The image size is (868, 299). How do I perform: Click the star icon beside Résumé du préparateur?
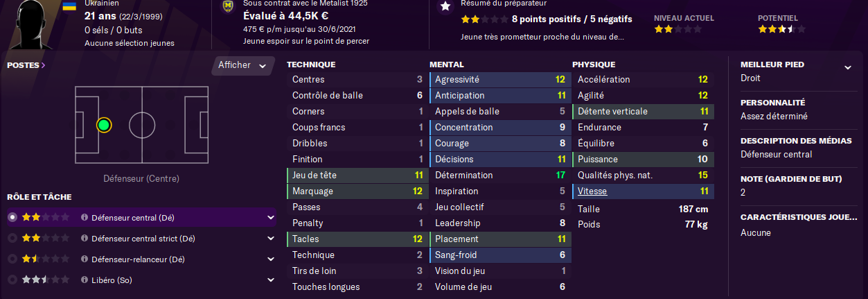tap(445, 6)
